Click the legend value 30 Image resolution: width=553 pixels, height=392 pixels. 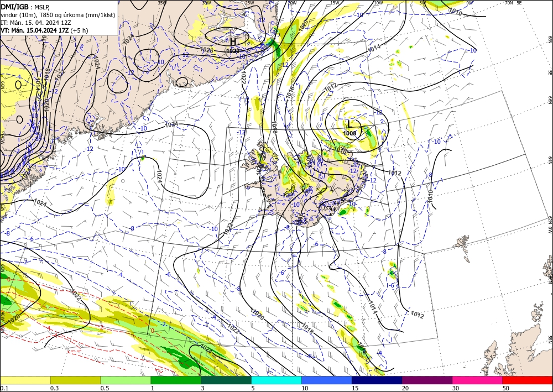coord(456,388)
